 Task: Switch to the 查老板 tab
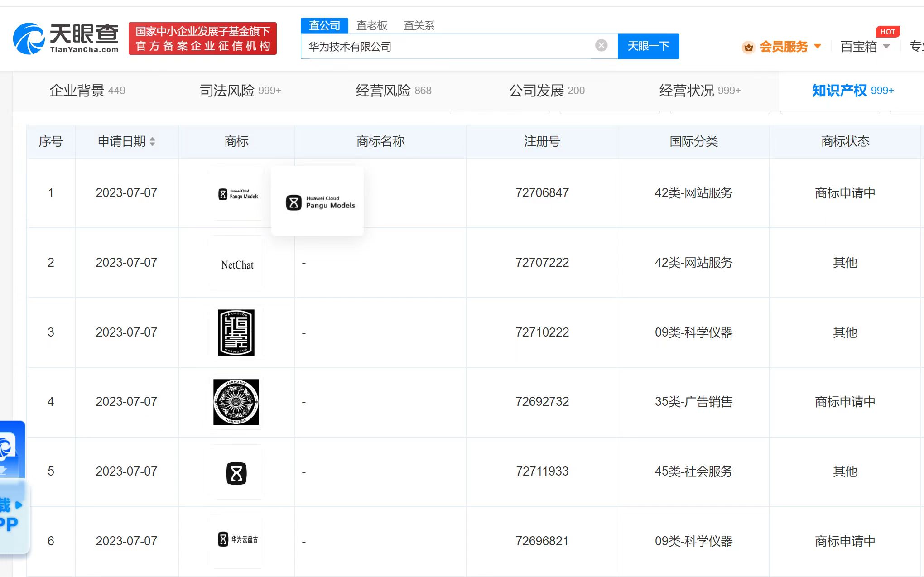372,25
